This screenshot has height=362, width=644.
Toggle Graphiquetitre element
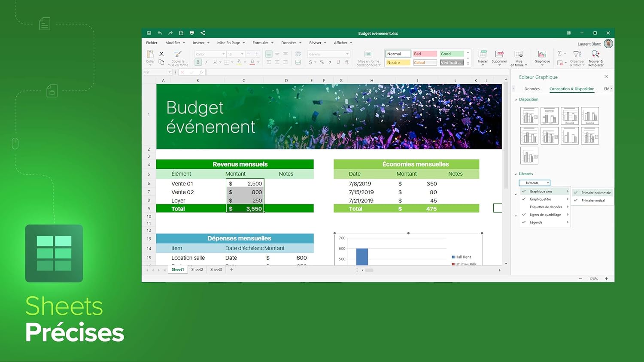pyautogui.click(x=545, y=199)
